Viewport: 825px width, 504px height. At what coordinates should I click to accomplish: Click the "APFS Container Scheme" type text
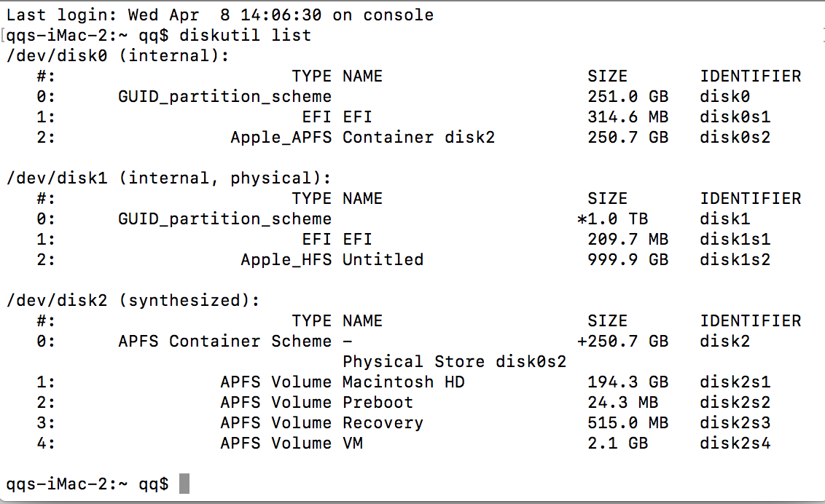[x=224, y=341]
